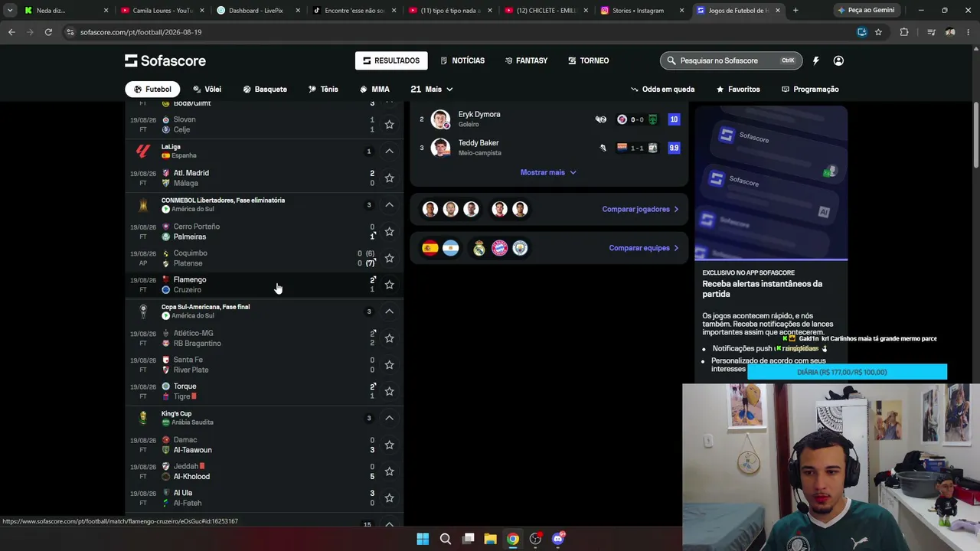The height and width of the screenshot is (551, 980).
Task: Open Flamengo vs Cruzeiro match
Action: pyautogui.click(x=265, y=285)
